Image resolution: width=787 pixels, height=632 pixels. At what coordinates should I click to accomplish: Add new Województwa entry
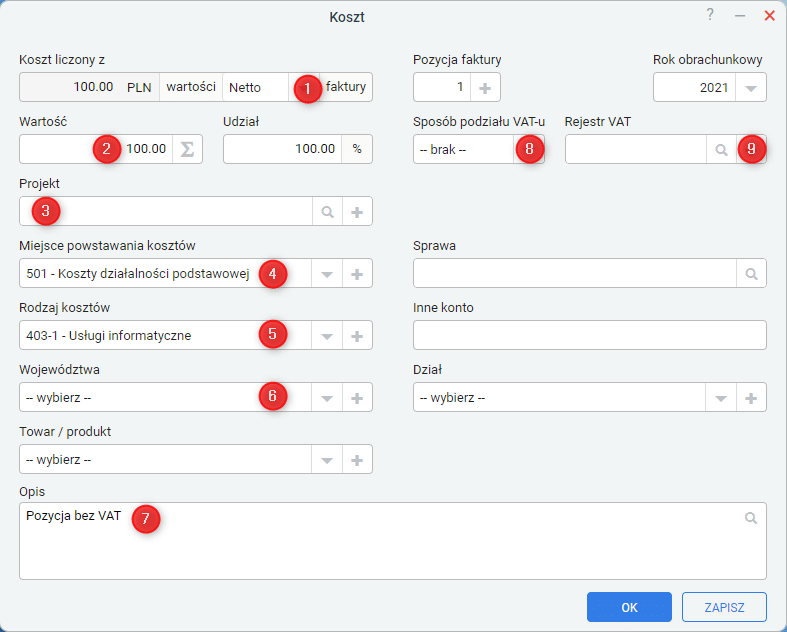(357, 398)
